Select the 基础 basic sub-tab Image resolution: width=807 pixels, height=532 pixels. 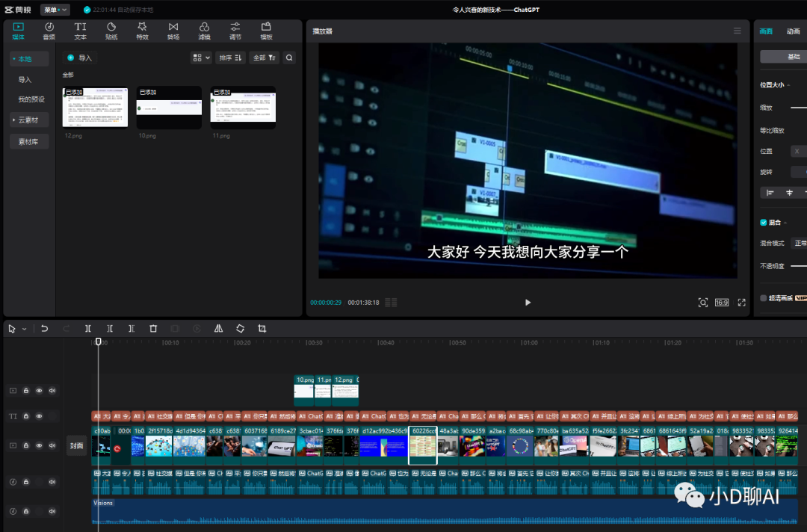(784, 57)
